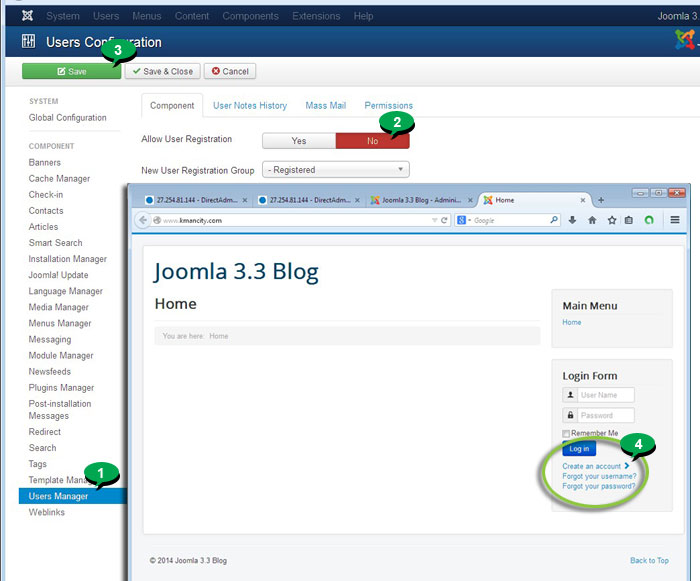Tick the Remember Me checkbox

(x=566, y=434)
